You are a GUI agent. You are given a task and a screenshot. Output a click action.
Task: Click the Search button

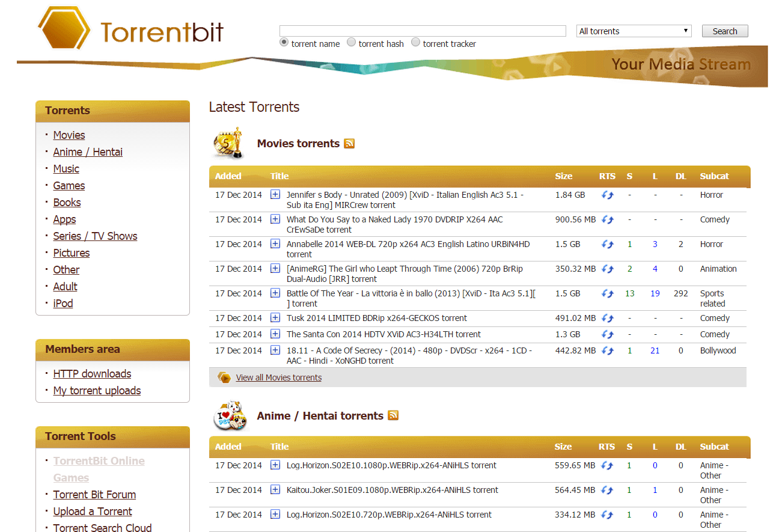click(x=725, y=31)
